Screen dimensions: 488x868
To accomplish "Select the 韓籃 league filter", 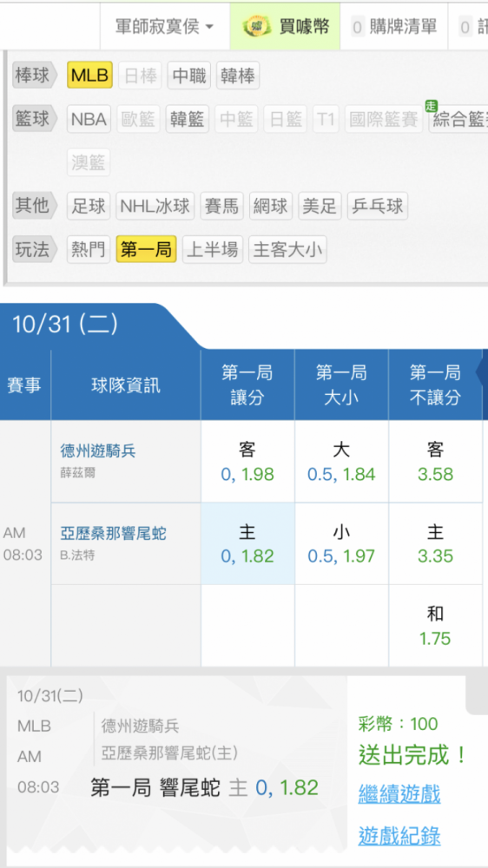I will tap(188, 119).
